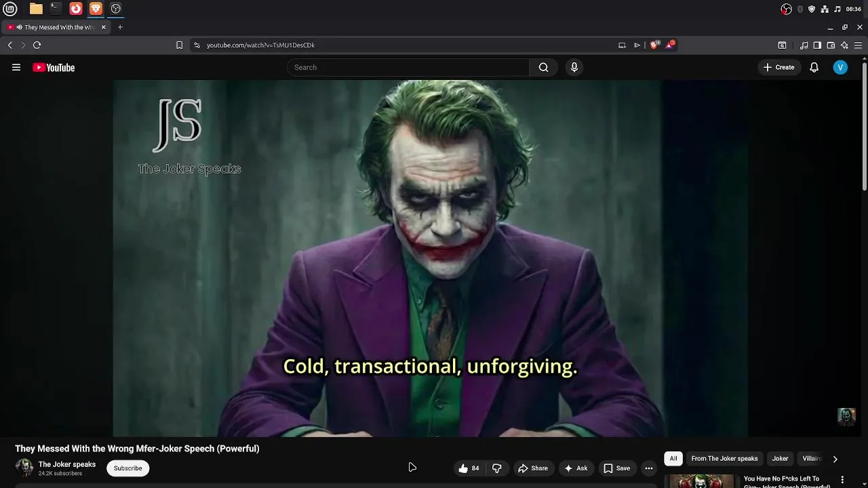Select From The Joker speaks chip
This screenshot has width=868, height=488.
pyautogui.click(x=724, y=459)
